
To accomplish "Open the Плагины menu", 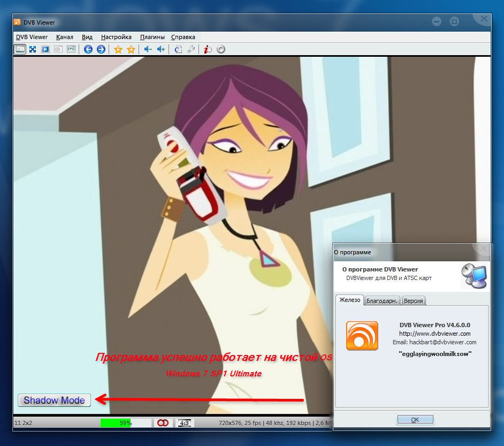I will [152, 37].
